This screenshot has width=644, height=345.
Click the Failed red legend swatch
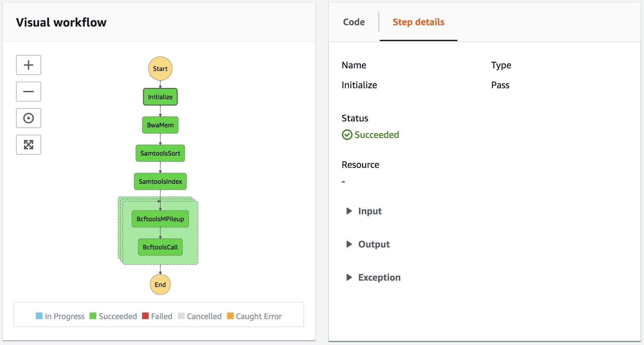pyautogui.click(x=145, y=316)
